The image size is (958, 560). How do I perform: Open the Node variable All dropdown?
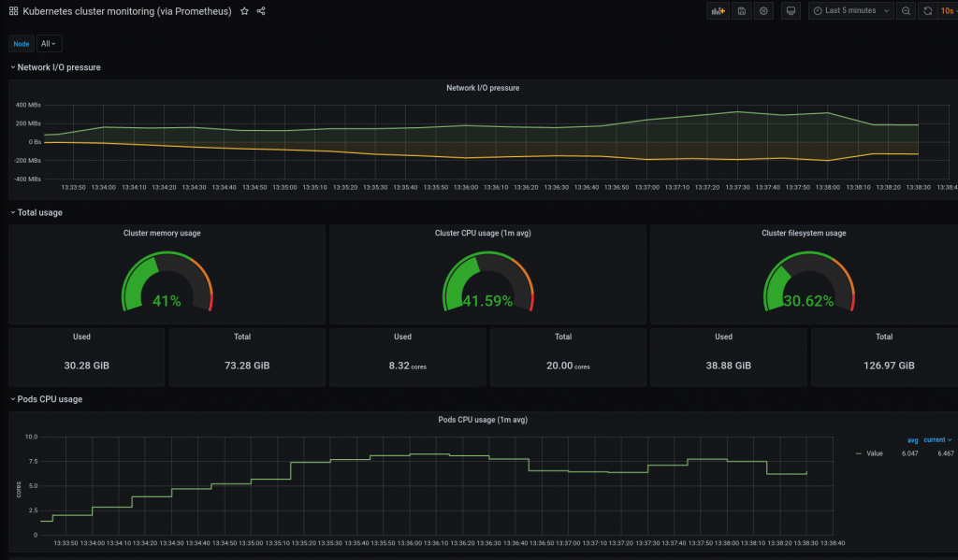pos(49,43)
